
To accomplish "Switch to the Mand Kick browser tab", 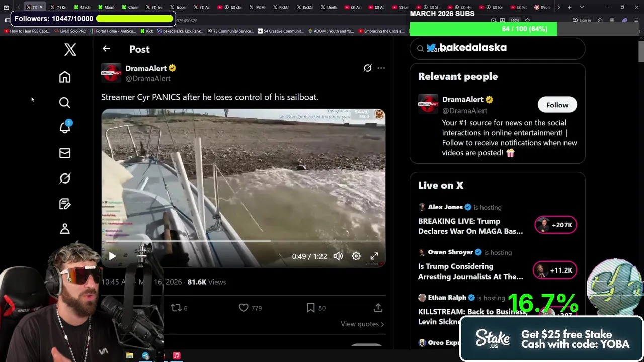I will 106,7.
